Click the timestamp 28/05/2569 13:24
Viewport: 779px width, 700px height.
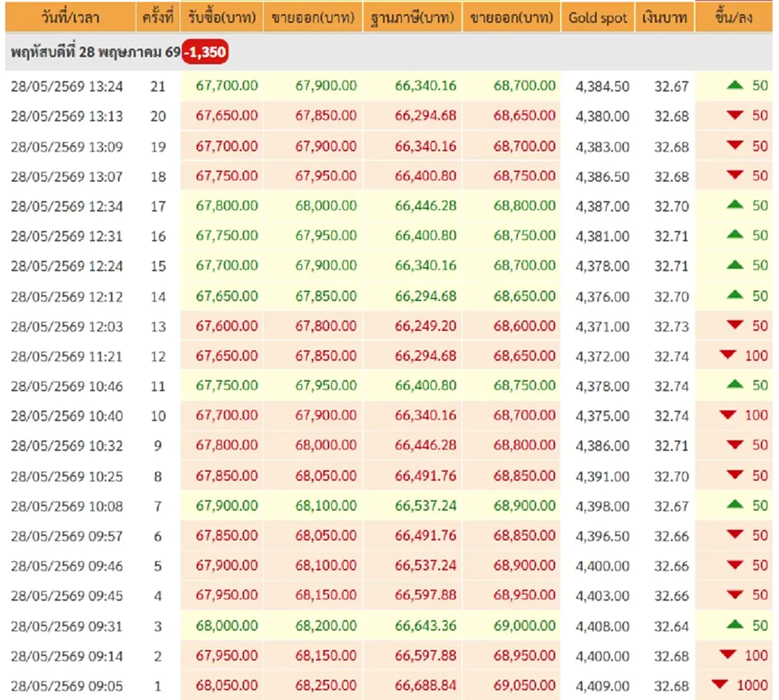[67, 86]
